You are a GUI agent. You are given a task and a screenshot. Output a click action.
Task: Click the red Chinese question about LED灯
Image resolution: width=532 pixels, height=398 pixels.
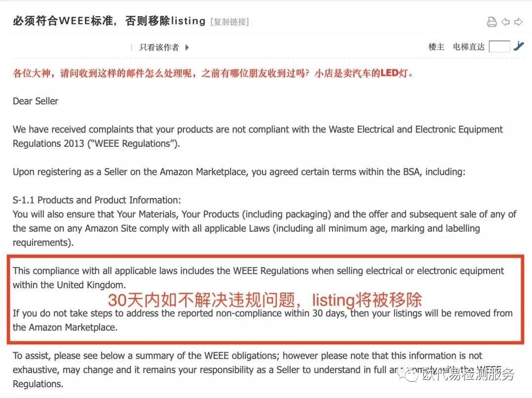[213, 74]
